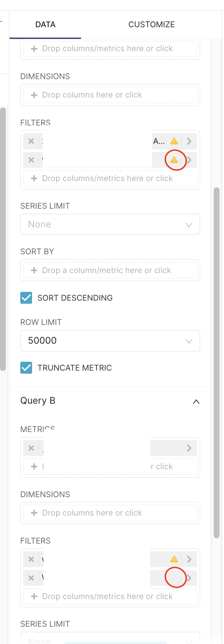224x644 pixels.
Task: Remove the first Query B filter with its X
Action: (31, 559)
